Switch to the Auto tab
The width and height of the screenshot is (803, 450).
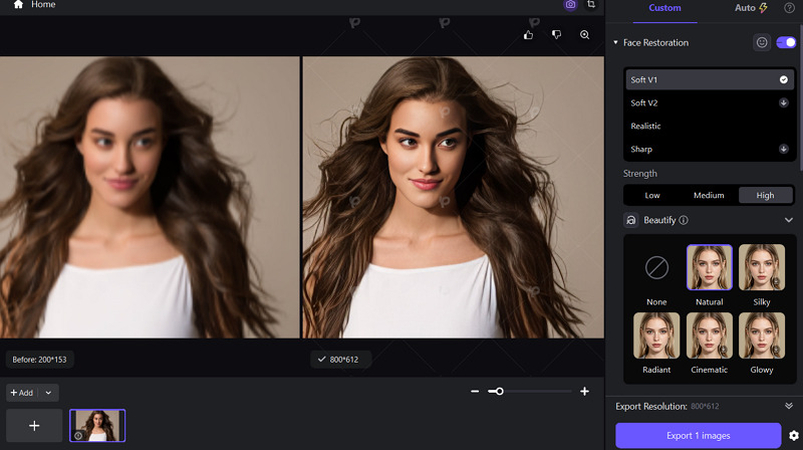(751, 8)
